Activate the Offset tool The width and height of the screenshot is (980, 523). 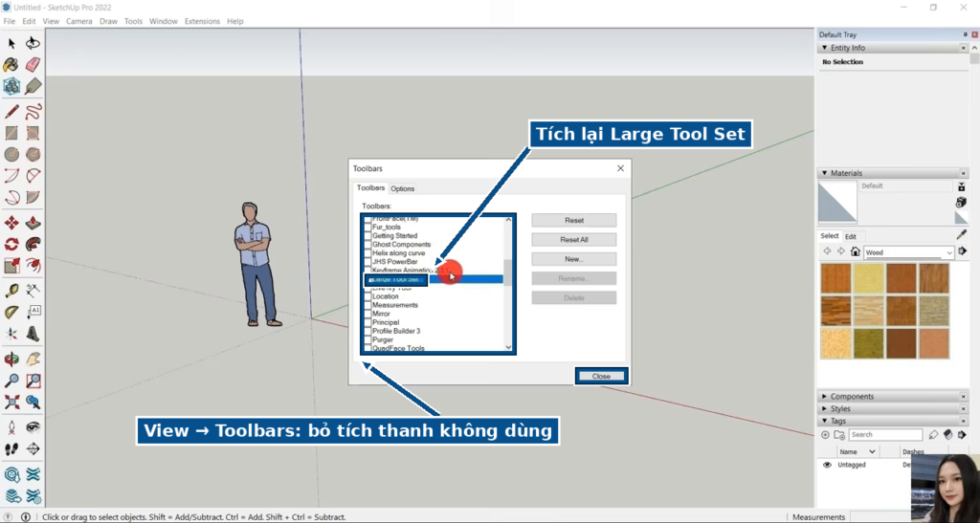[33, 266]
